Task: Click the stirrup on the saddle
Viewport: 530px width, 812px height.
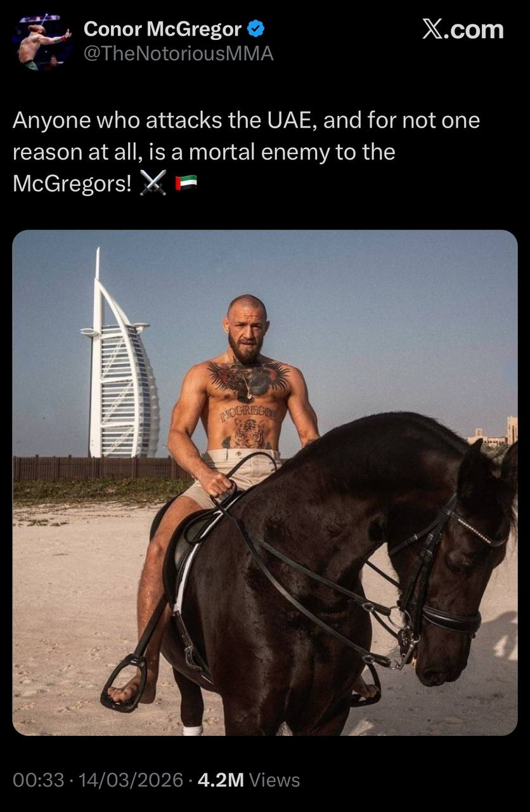Action: (x=125, y=682)
